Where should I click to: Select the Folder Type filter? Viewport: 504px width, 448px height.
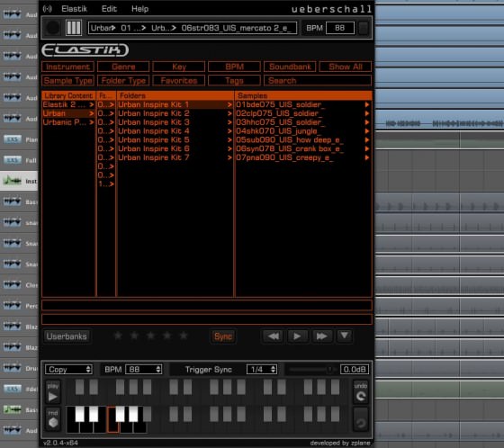123,80
